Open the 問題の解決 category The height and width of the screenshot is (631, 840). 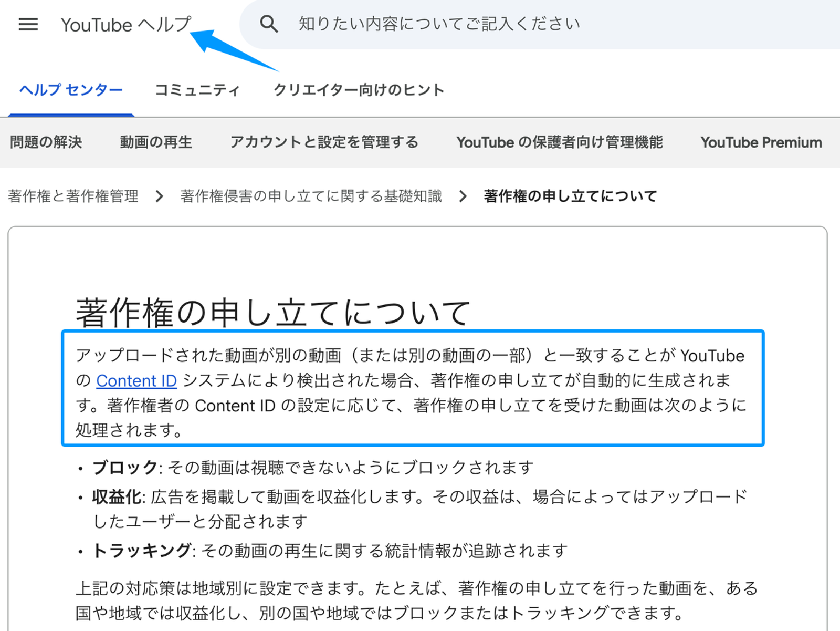pos(46,142)
